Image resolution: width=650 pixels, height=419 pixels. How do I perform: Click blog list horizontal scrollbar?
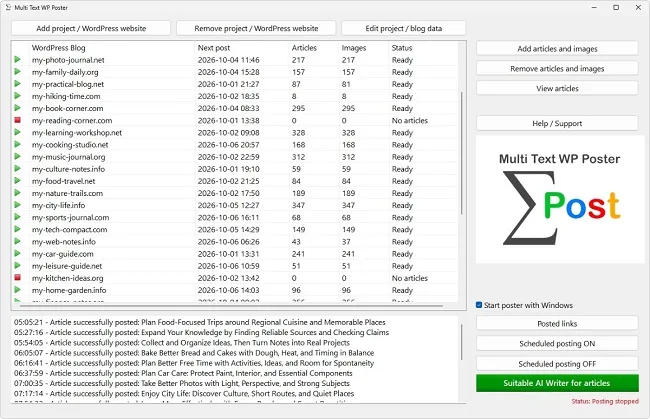[231, 306]
